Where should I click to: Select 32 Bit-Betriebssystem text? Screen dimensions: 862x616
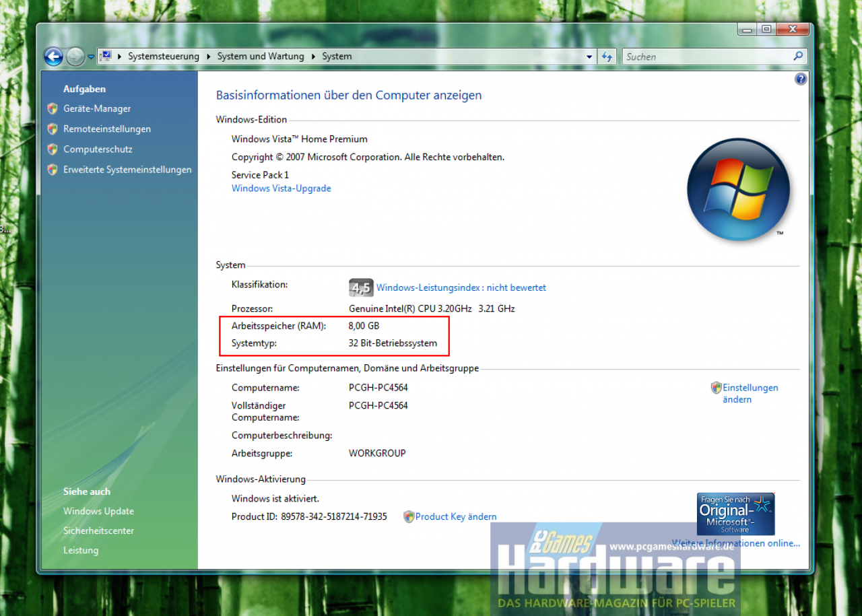[393, 343]
